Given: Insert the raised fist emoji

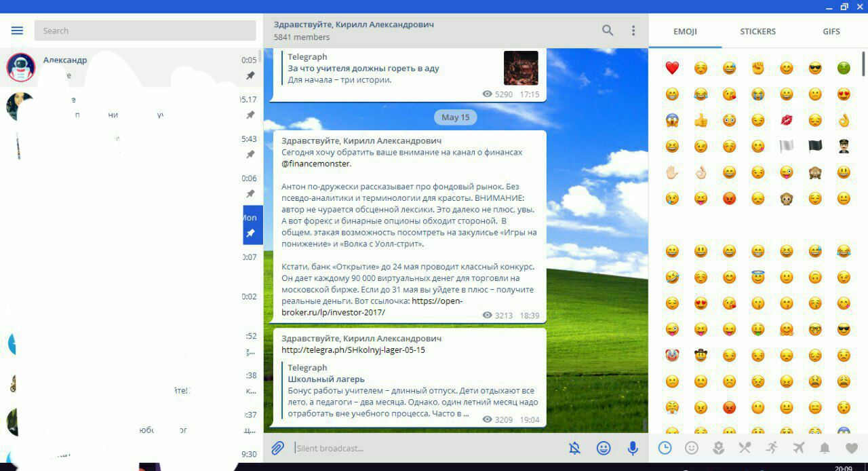Looking at the screenshot, I should [758, 68].
